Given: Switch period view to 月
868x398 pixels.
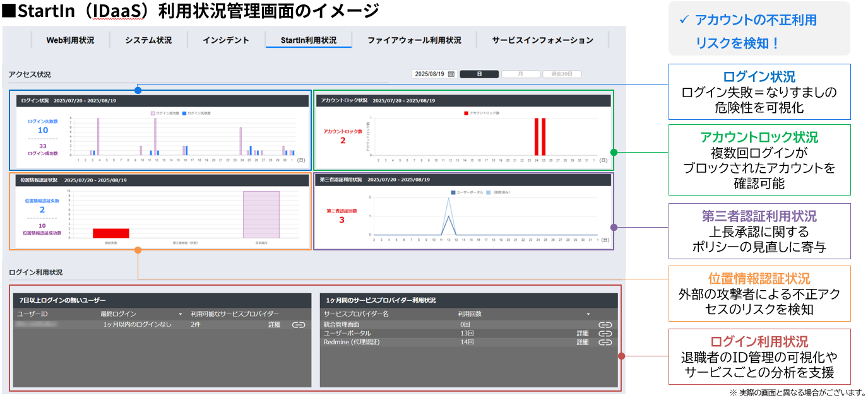Looking at the screenshot, I should click(520, 74).
